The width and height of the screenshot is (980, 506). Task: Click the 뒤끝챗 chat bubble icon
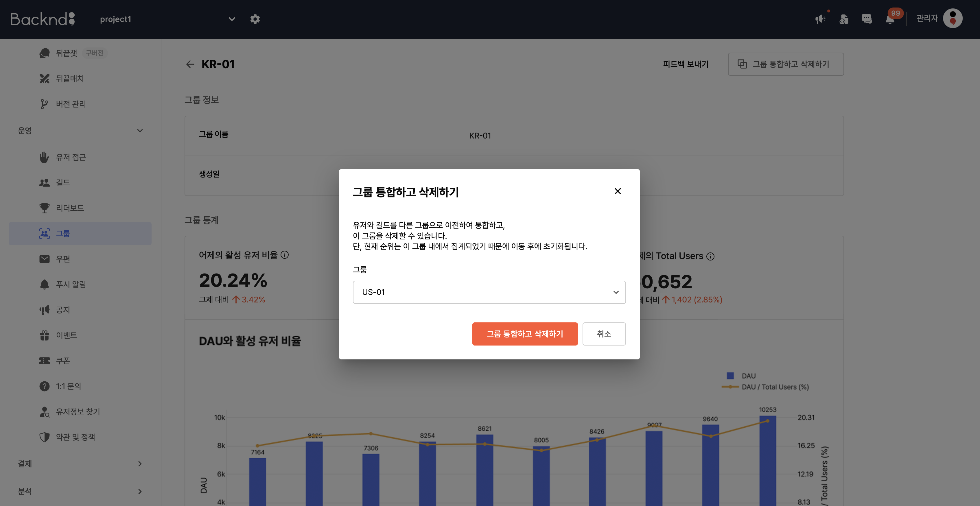coord(45,53)
